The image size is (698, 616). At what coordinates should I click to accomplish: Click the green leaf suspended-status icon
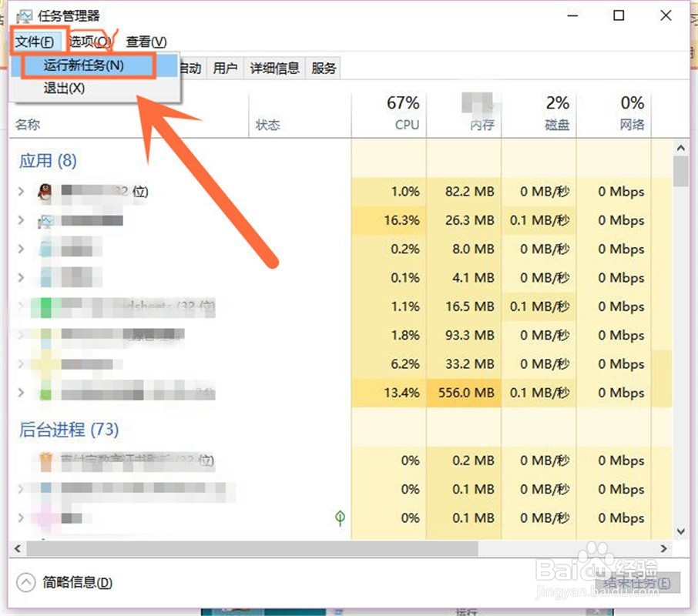tap(339, 518)
